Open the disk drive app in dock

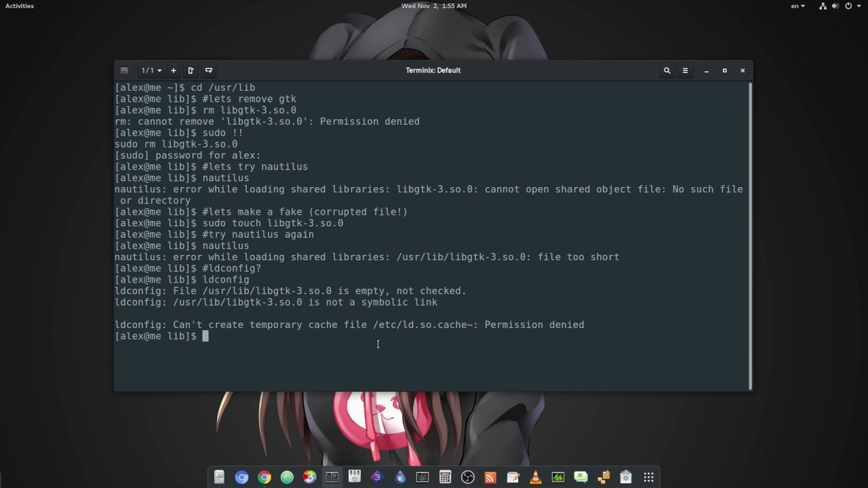point(355,477)
